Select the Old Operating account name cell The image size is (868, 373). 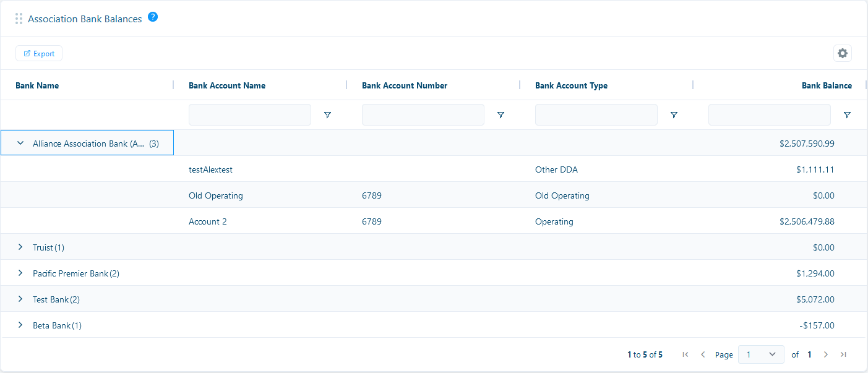[x=216, y=195]
